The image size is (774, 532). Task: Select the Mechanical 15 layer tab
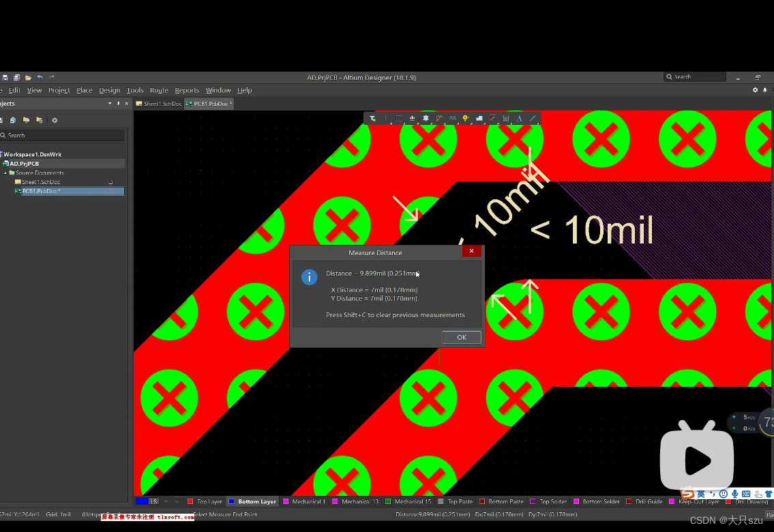coord(408,501)
